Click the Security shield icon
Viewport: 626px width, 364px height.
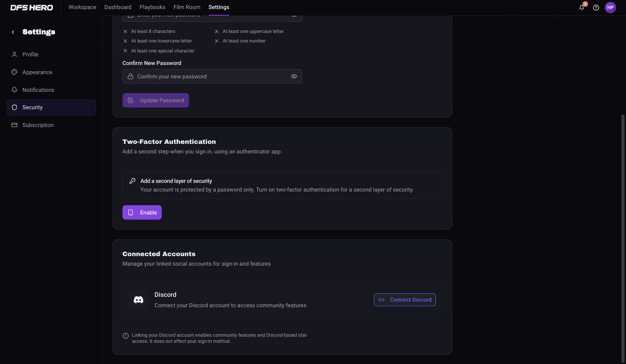coord(14,107)
